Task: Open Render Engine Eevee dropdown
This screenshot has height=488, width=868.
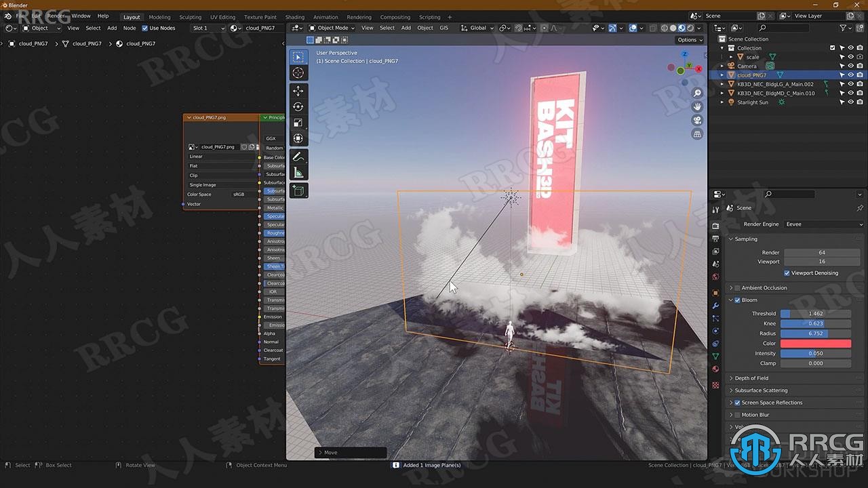Action: click(824, 224)
